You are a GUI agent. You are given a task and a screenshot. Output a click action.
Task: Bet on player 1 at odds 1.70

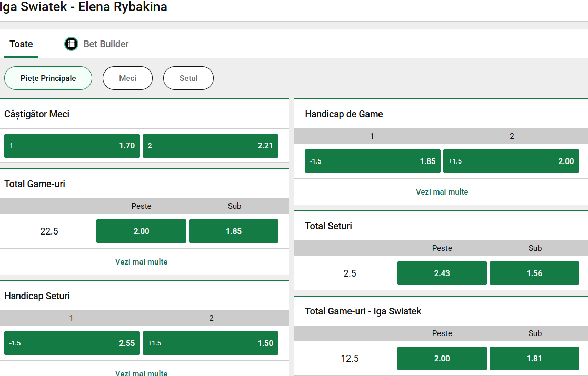(x=72, y=146)
